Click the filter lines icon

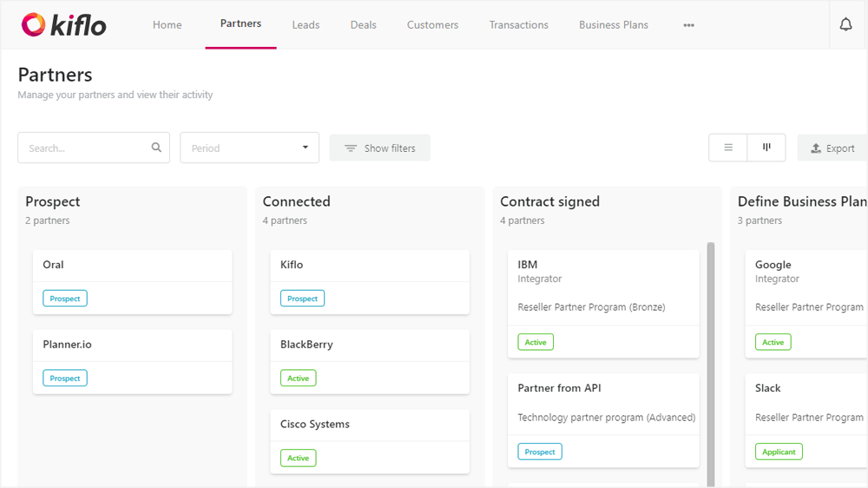(x=351, y=148)
